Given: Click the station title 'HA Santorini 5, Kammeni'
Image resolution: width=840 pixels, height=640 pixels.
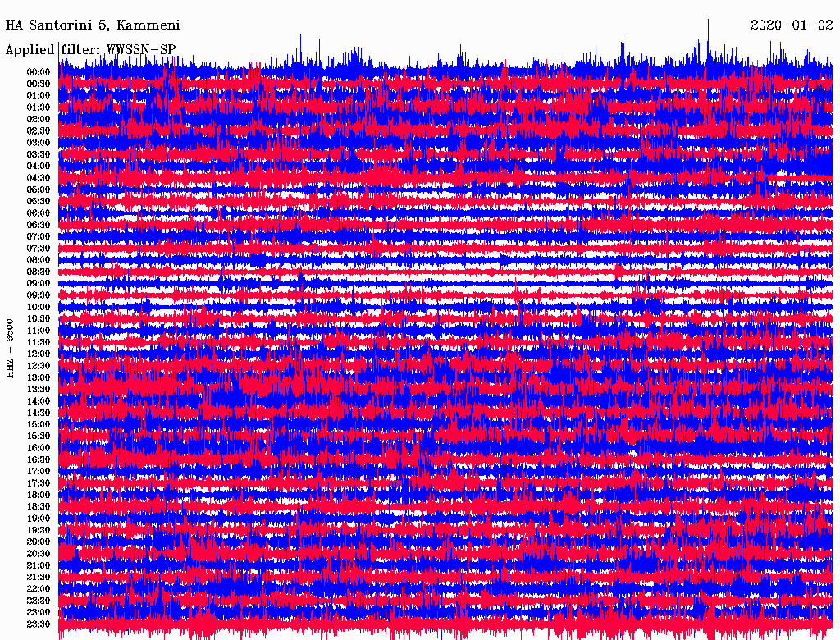Looking at the screenshot, I should pos(93,25).
